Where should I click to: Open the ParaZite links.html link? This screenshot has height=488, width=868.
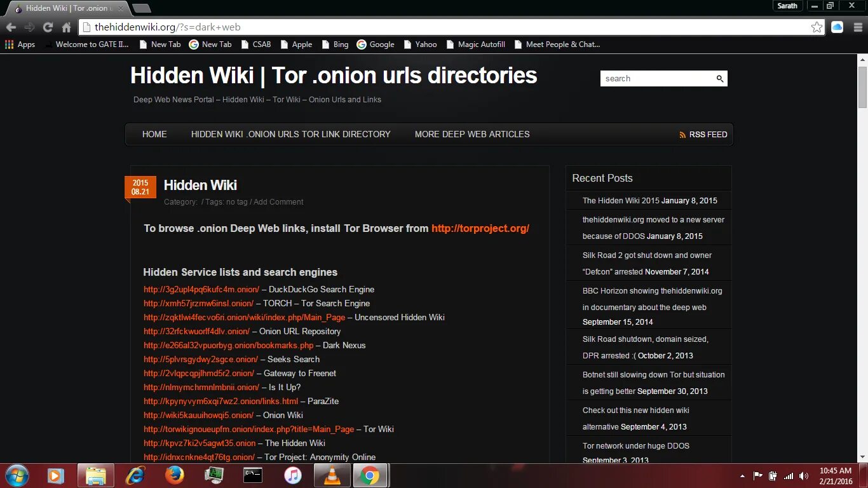tap(221, 402)
